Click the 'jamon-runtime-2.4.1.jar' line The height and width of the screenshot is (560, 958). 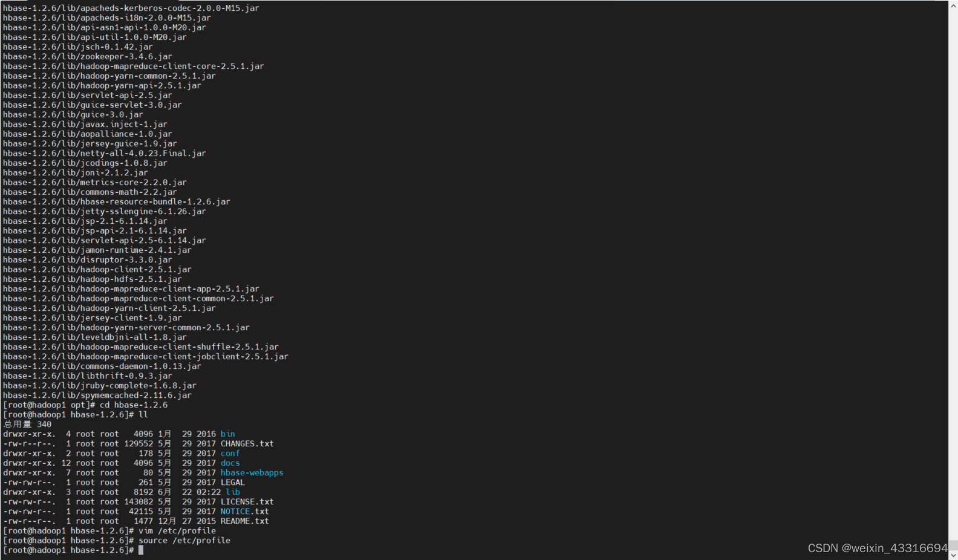pyautogui.click(x=97, y=250)
